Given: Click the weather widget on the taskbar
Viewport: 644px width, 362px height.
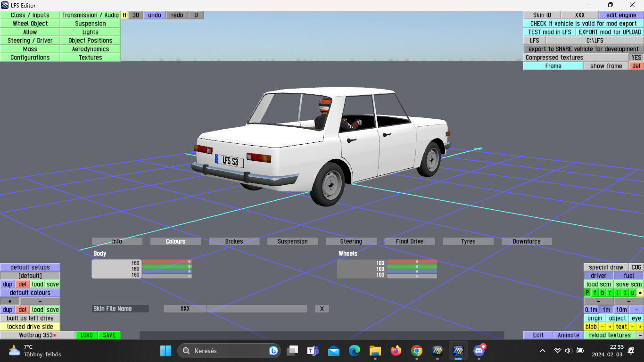Looking at the screenshot, I should pos(35,351).
